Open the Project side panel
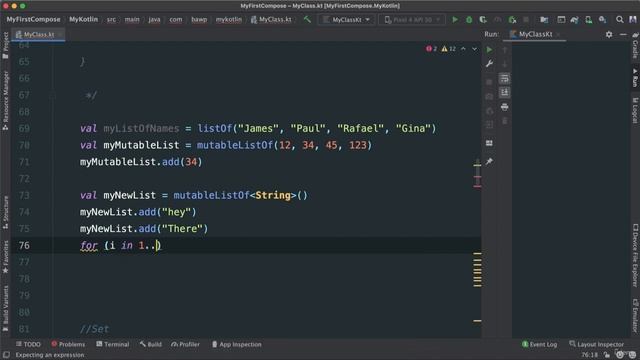The image size is (640, 360). (x=5, y=46)
